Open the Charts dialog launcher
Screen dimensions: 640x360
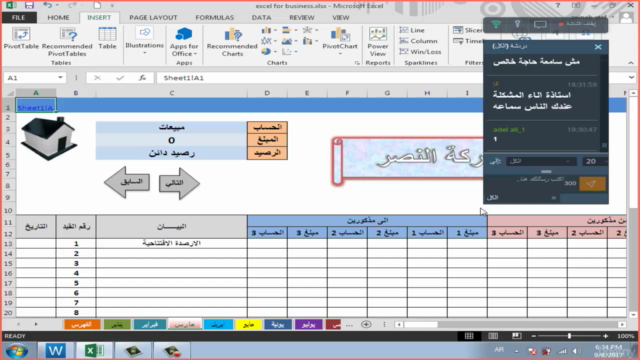[357, 63]
